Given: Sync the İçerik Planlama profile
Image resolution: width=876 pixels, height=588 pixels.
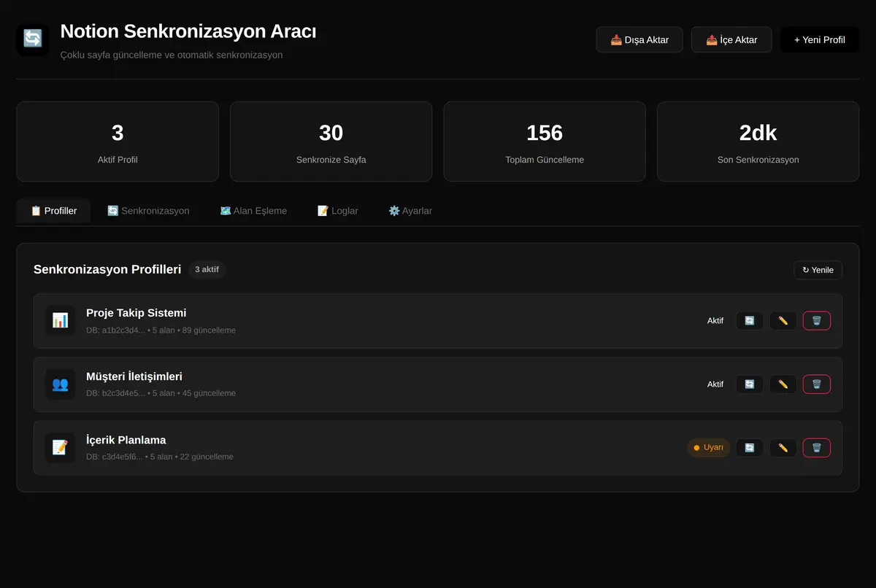Looking at the screenshot, I should coord(750,448).
